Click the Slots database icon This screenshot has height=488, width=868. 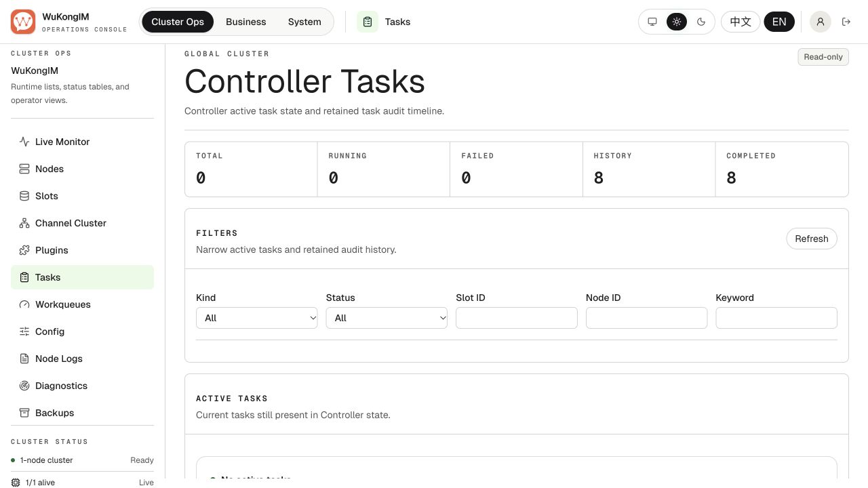24,196
